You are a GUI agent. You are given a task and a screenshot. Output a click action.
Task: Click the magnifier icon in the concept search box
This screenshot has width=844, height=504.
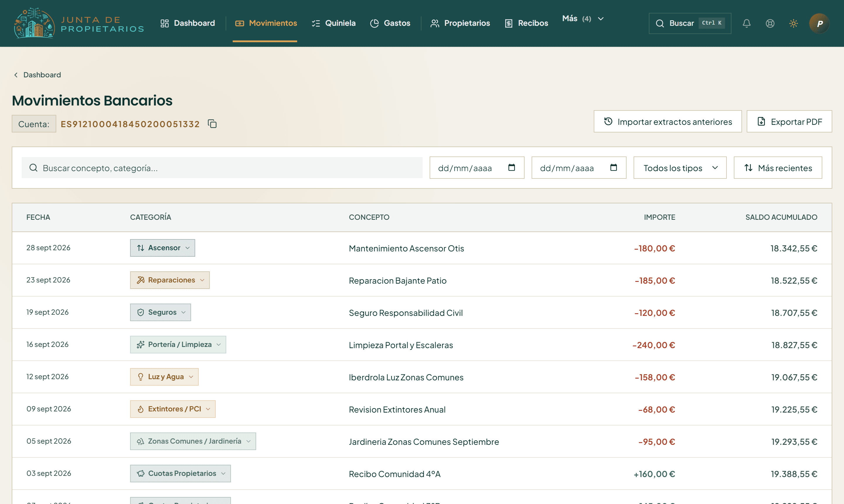(33, 168)
